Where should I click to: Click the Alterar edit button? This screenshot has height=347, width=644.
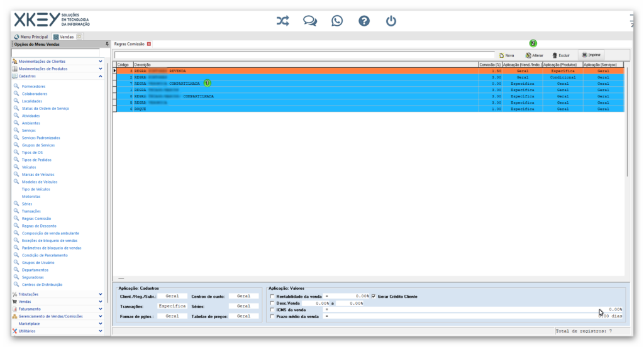coord(534,55)
